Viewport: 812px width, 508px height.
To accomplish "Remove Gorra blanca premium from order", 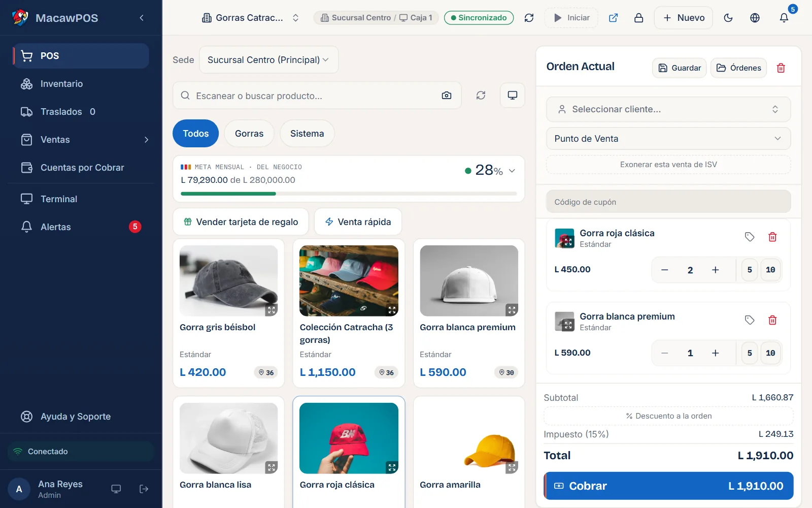I will (x=772, y=320).
